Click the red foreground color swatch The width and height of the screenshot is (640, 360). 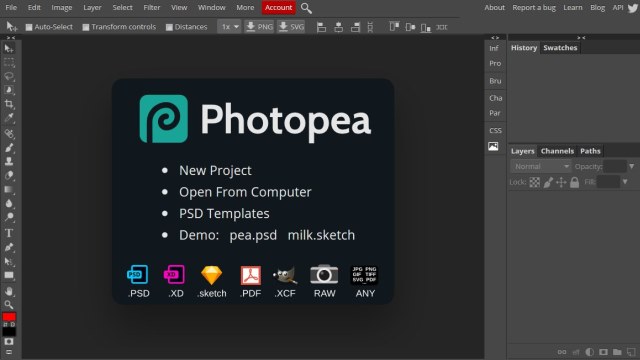tap(9, 317)
